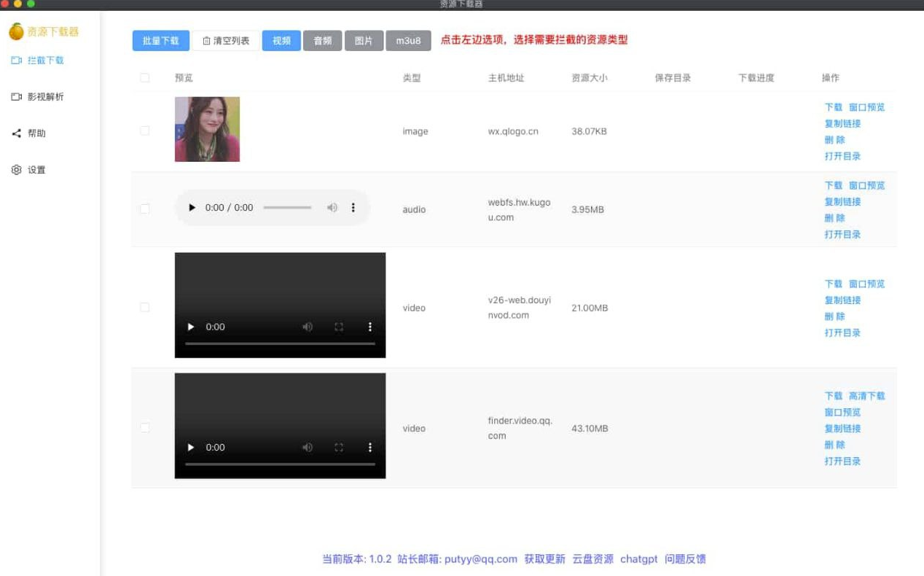This screenshot has height=576, width=924.
Task: Play the kugou audio preview
Action: tap(192, 208)
